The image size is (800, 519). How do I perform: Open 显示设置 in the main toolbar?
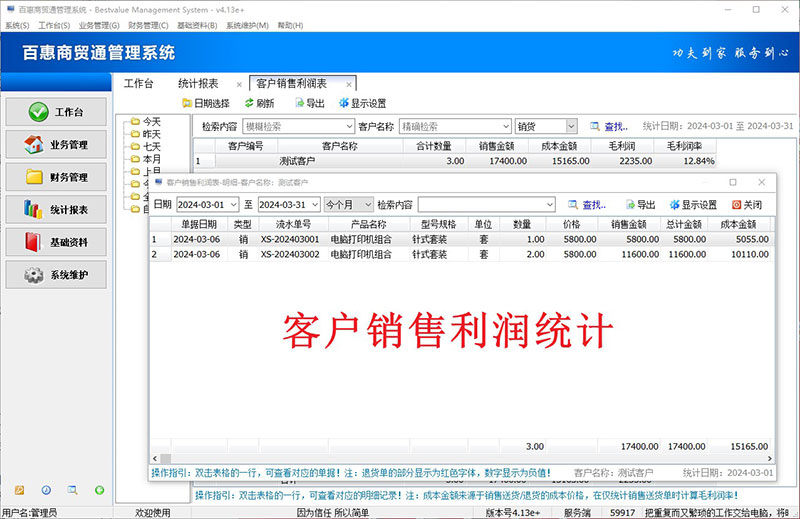click(x=363, y=104)
